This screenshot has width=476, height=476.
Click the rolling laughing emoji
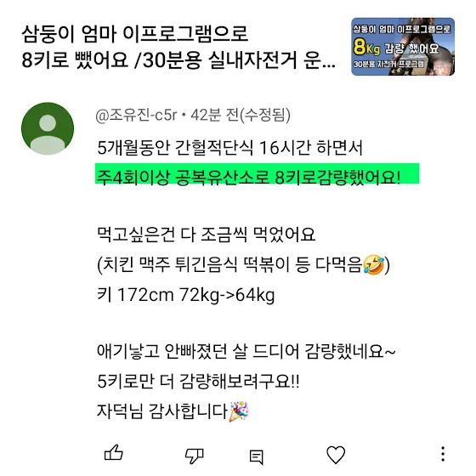point(374,264)
